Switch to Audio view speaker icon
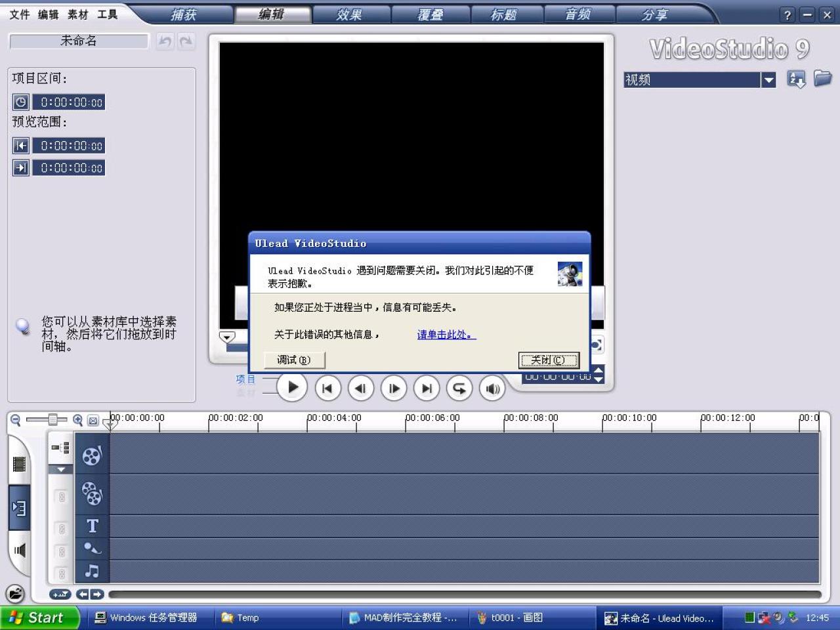This screenshot has height=630, width=840. (x=19, y=550)
